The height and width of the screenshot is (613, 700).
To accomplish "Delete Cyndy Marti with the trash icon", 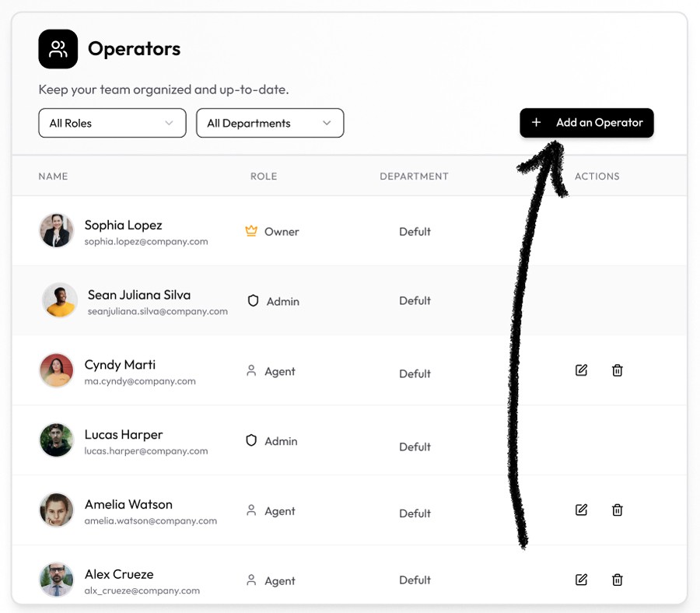I will tap(617, 370).
